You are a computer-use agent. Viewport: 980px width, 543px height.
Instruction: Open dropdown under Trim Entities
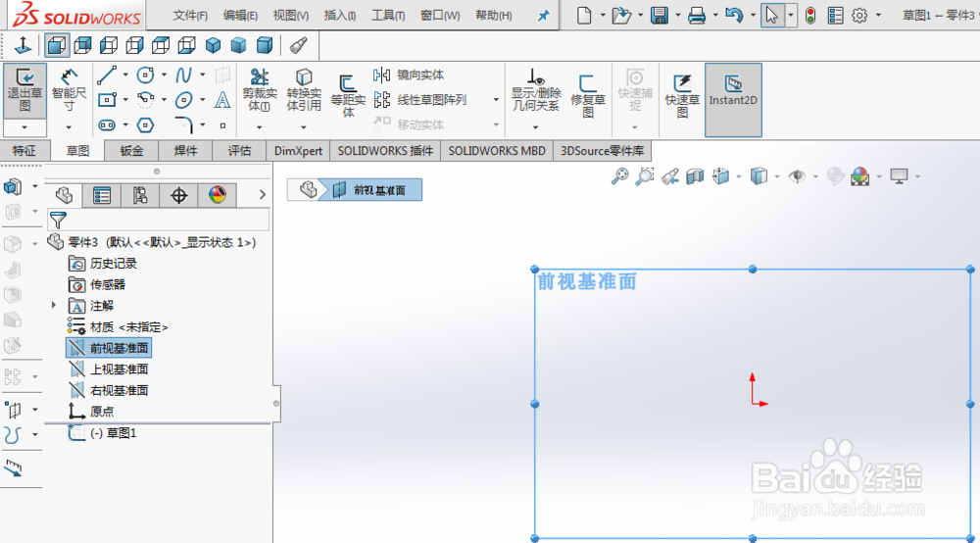(x=260, y=127)
